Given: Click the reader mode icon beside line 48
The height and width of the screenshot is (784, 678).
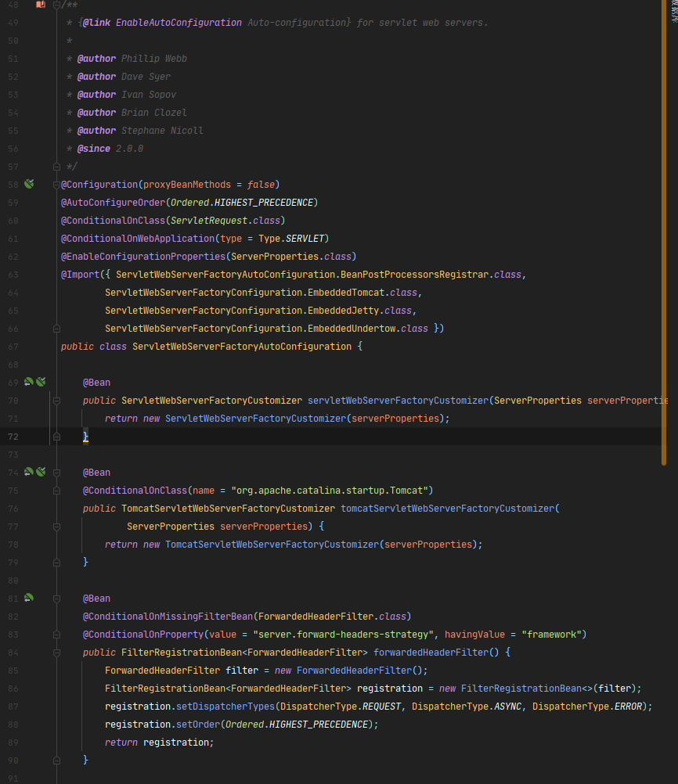Looking at the screenshot, I should coord(41,5).
